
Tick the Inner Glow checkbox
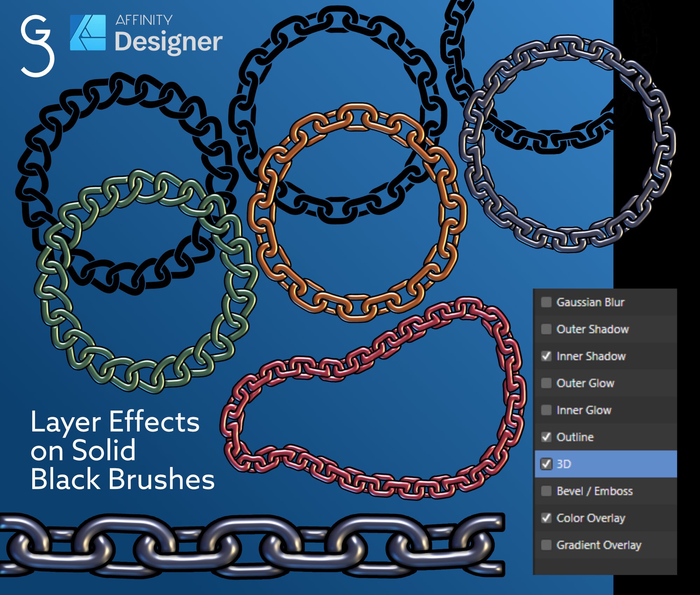click(546, 410)
